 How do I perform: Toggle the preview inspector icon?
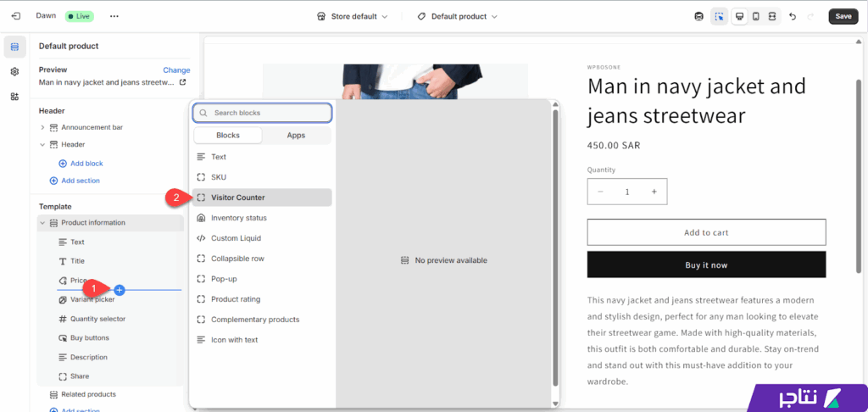(719, 16)
